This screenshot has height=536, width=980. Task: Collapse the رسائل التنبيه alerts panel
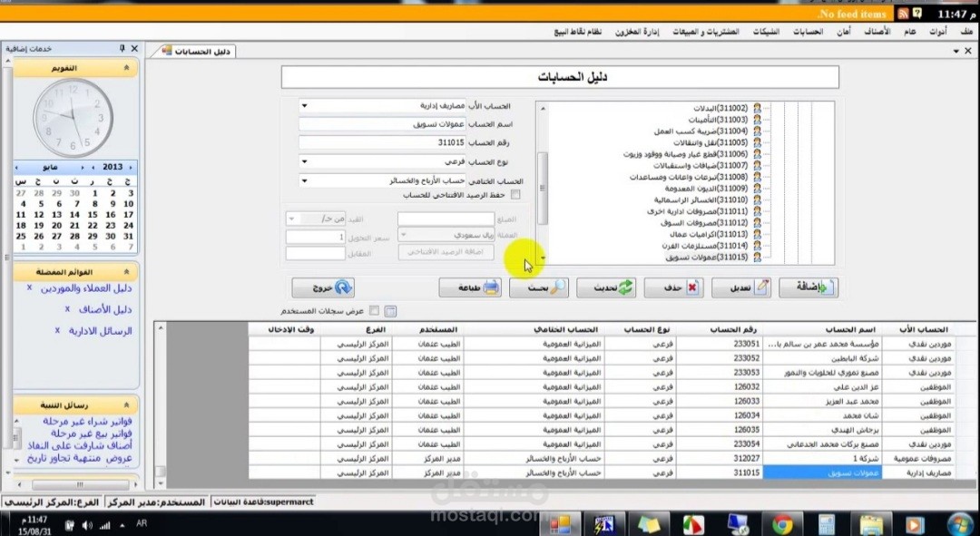[127, 404]
